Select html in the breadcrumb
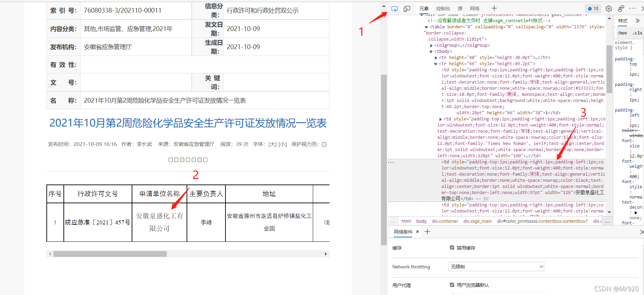This screenshot has width=644, height=295. 406,221
